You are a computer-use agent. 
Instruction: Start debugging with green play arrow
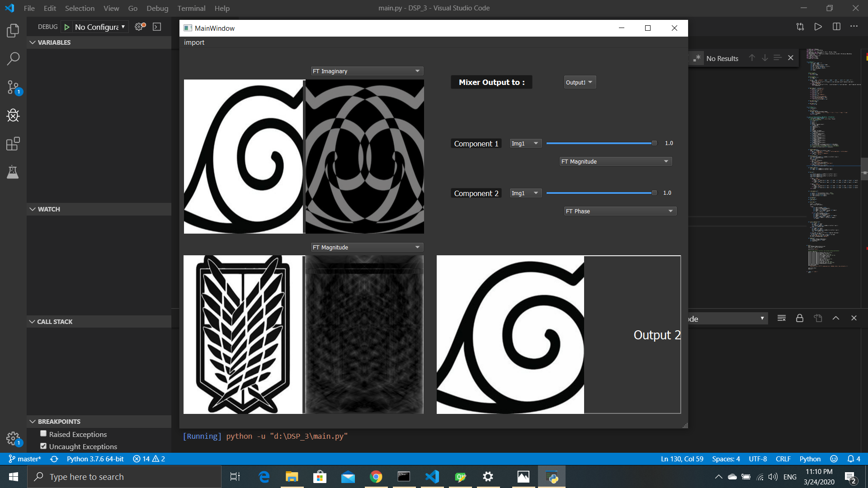click(x=67, y=27)
